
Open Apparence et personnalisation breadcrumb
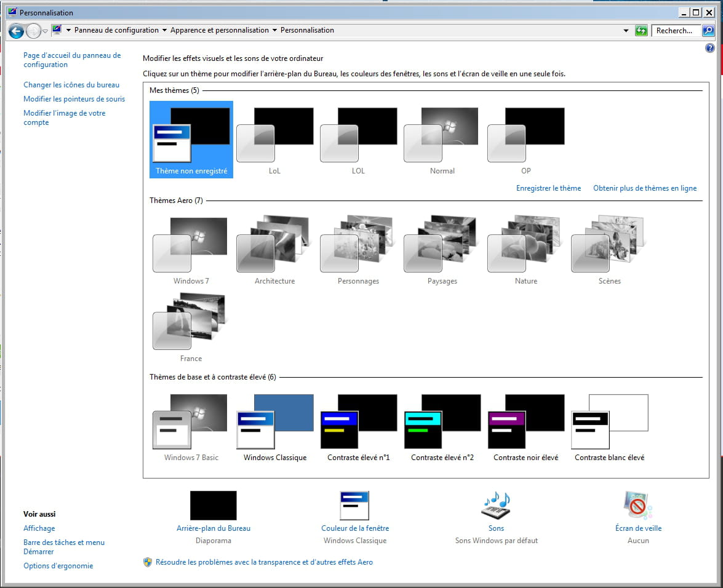(x=220, y=30)
